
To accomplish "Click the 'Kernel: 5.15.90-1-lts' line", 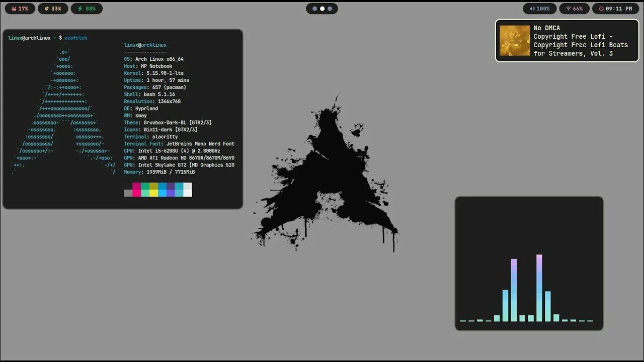I will [153, 73].
